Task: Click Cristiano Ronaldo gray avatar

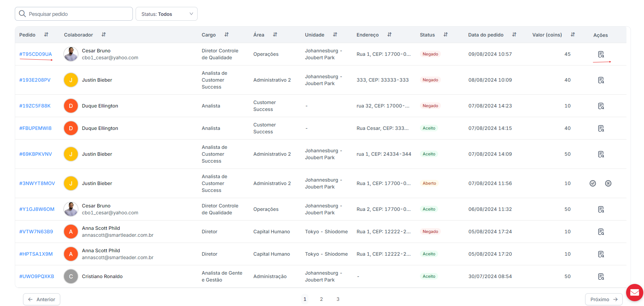Action: 71,276
